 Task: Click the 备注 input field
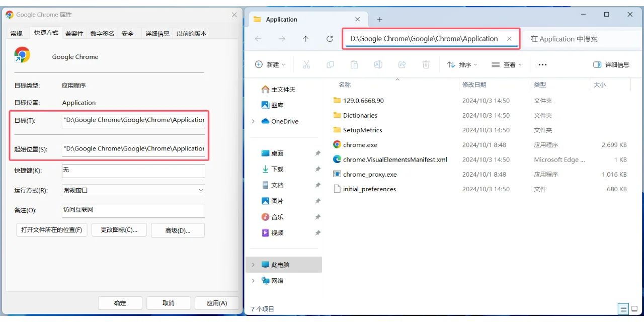tap(133, 210)
